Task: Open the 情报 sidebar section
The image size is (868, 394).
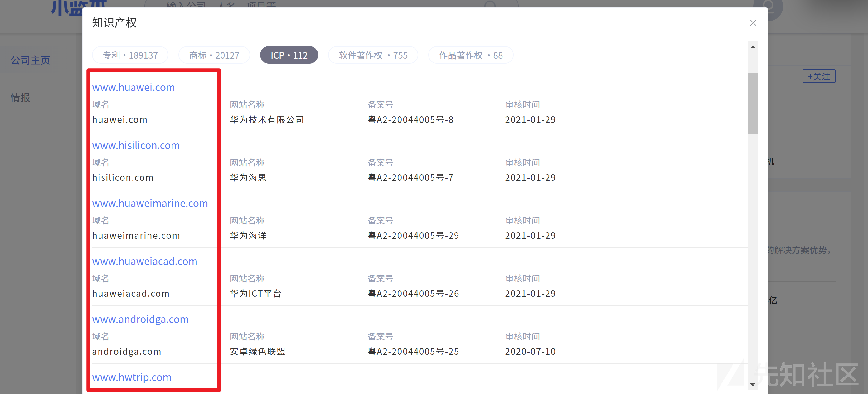Action: [20, 98]
